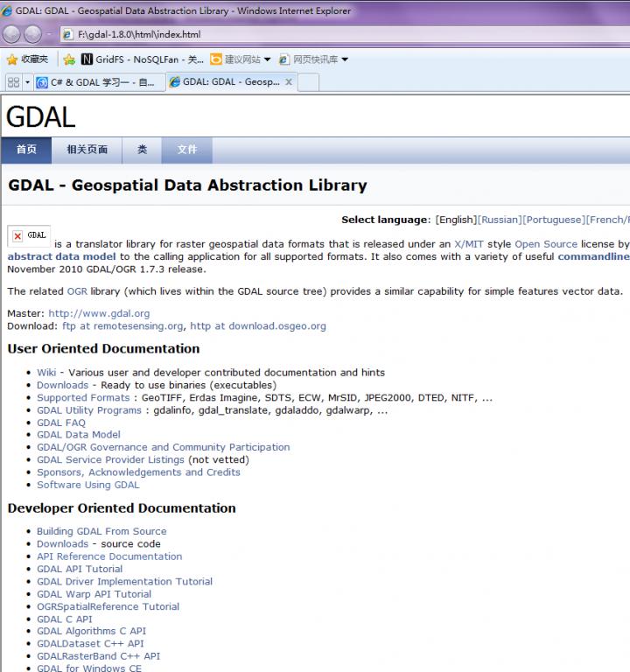Click the browser Forward button

(x=33, y=34)
